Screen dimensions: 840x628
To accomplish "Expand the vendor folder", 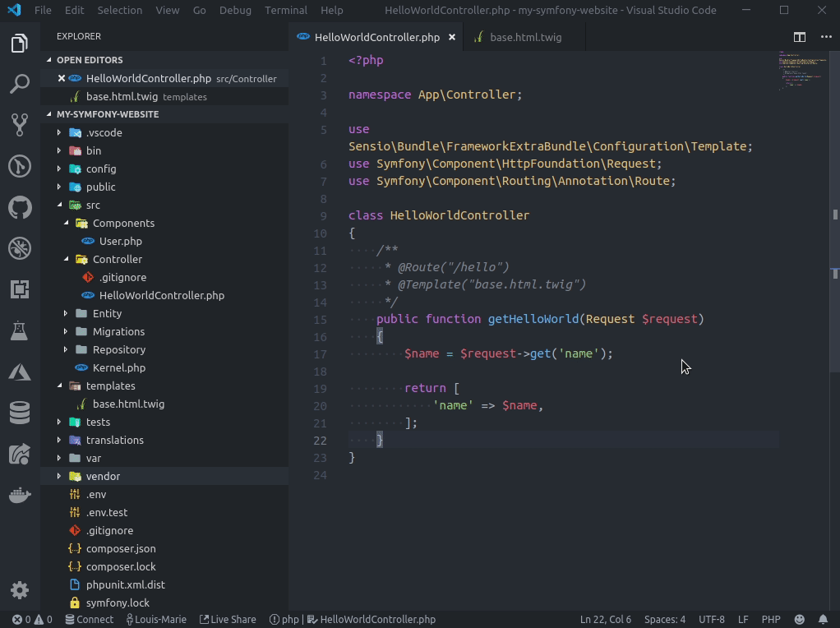I will (x=59, y=477).
